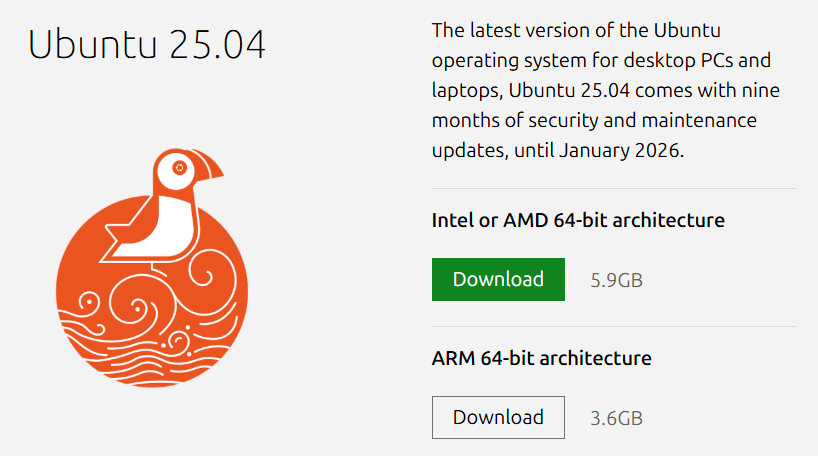Click the divider line above Intel heading
The width and height of the screenshot is (818, 456).
(x=614, y=188)
